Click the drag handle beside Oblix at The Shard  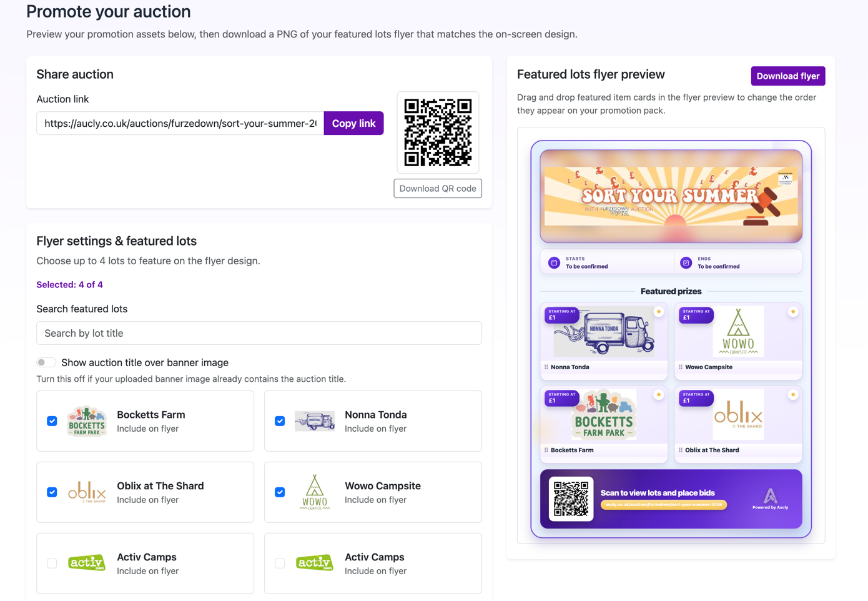(681, 450)
